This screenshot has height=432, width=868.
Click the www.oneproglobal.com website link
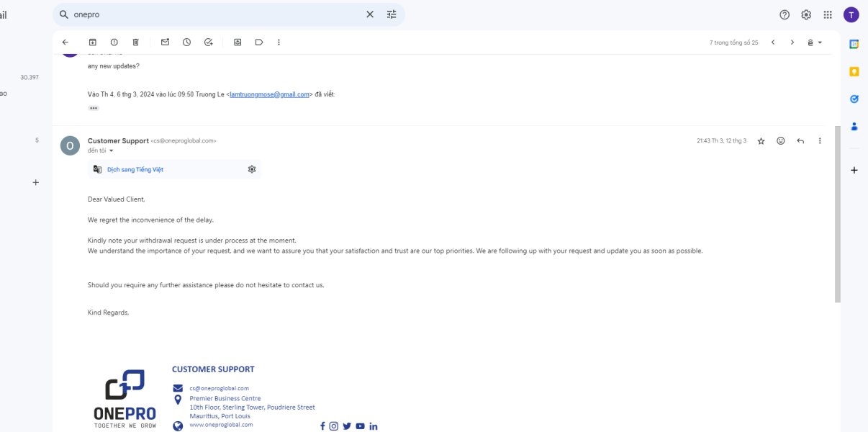222,425
